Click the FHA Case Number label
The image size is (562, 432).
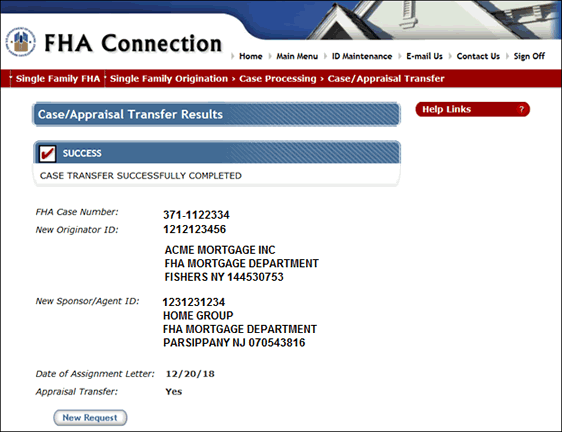(77, 212)
